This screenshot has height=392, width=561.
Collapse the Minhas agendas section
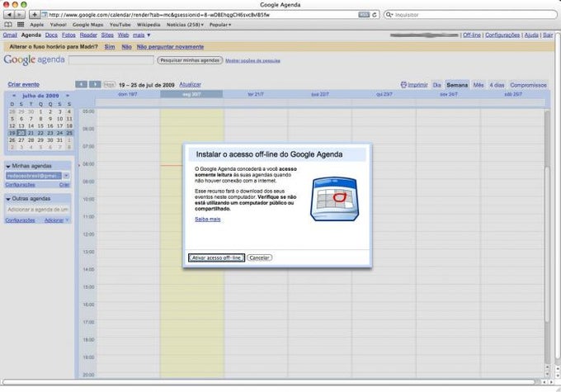8,167
